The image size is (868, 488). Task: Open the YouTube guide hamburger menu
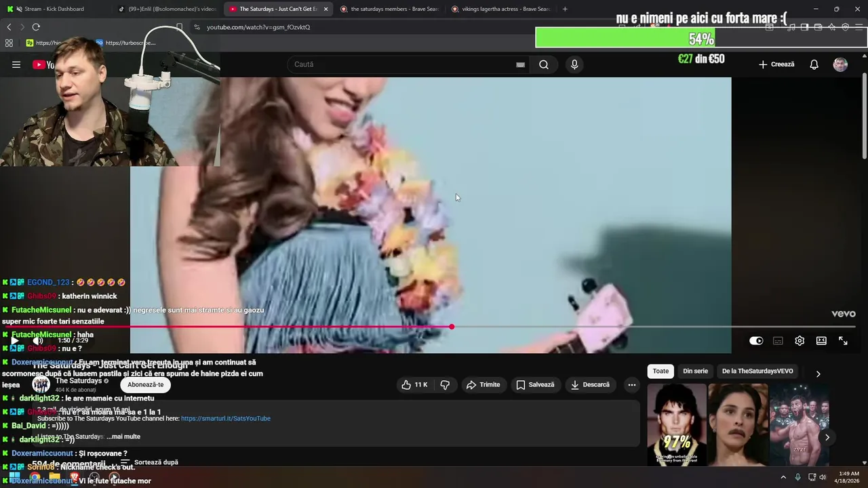tap(16, 64)
